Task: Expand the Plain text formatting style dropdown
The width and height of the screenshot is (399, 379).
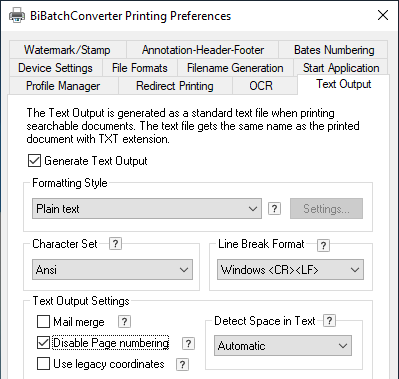Action: [x=147, y=209]
